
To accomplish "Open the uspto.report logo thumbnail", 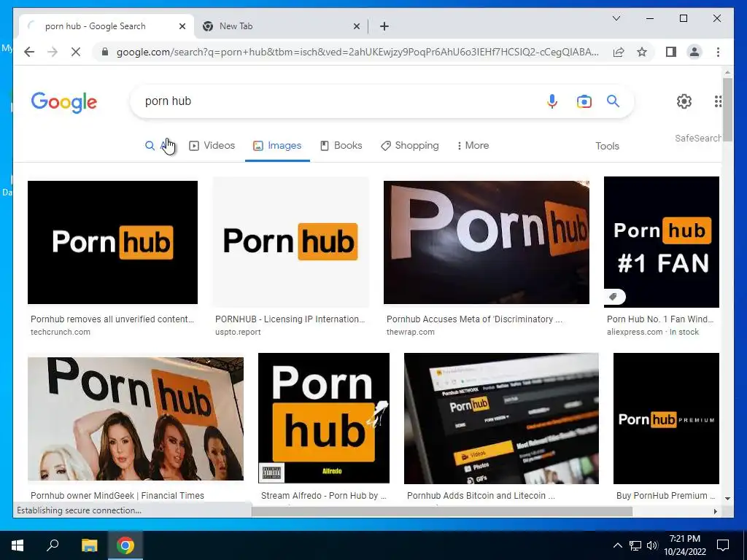I will tap(290, 242).
